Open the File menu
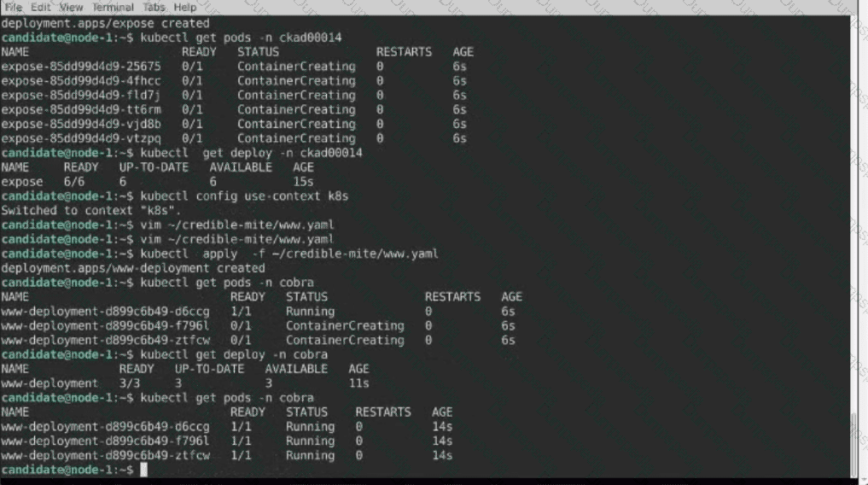 pyautogui.click(x=13, y=7)
